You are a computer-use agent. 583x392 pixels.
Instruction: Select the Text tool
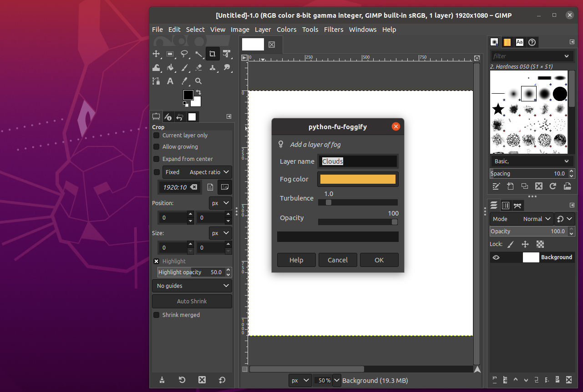coord(170,81)
